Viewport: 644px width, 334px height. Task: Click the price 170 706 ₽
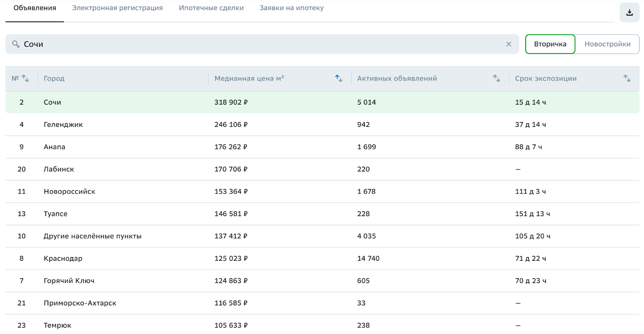pyautogui.click(x=231, y=169)
